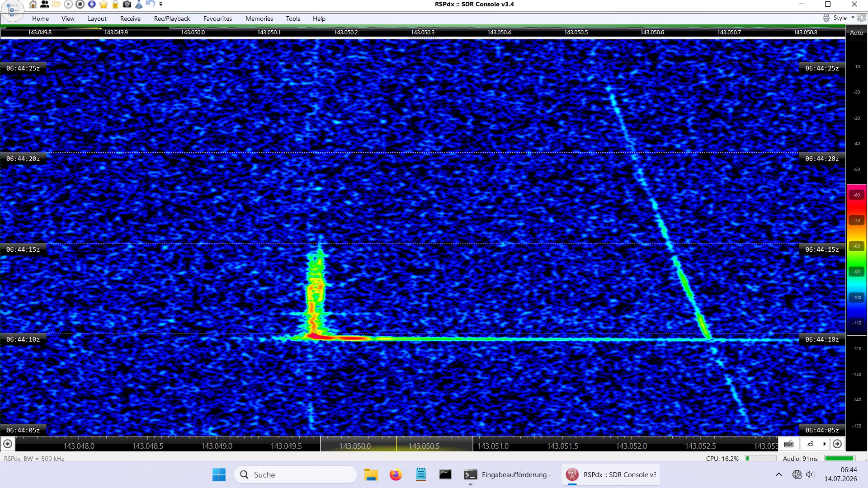Viewport: 868px width, 488px height.
Task: Open the black terminal taskbar icon
Action: (x=445, y=475)
